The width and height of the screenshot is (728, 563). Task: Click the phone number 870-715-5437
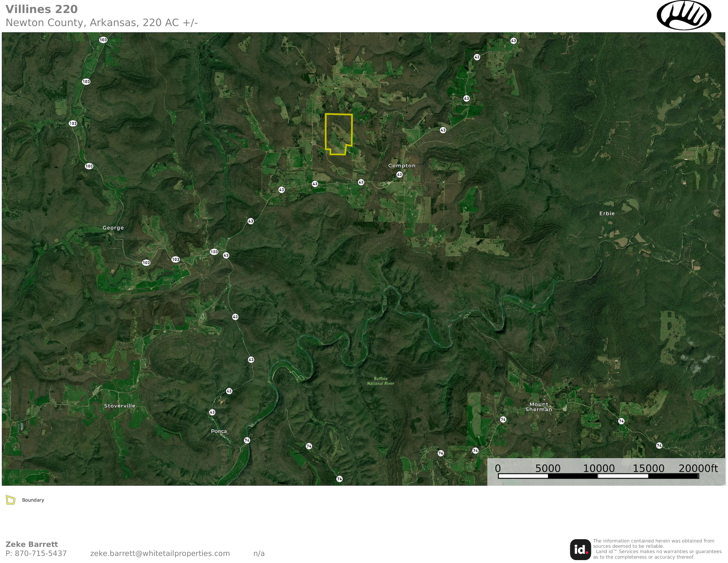point(36,554)
